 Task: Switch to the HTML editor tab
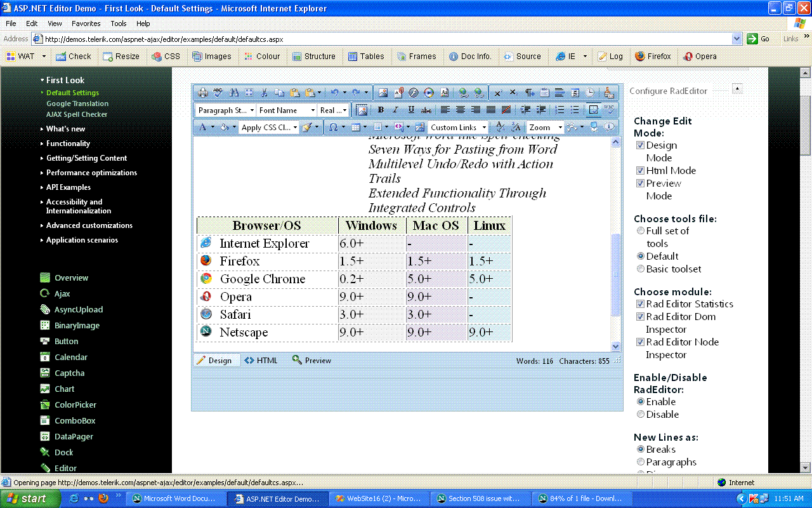[261, 361]
